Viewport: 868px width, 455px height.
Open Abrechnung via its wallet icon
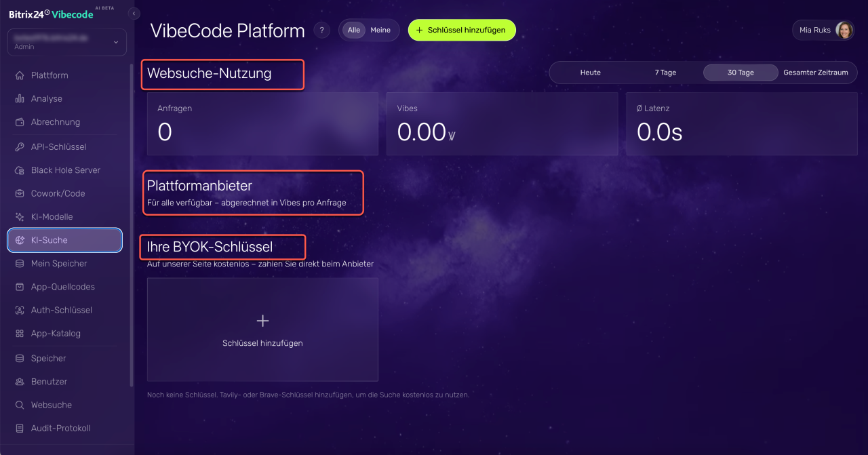pos(20,122)
